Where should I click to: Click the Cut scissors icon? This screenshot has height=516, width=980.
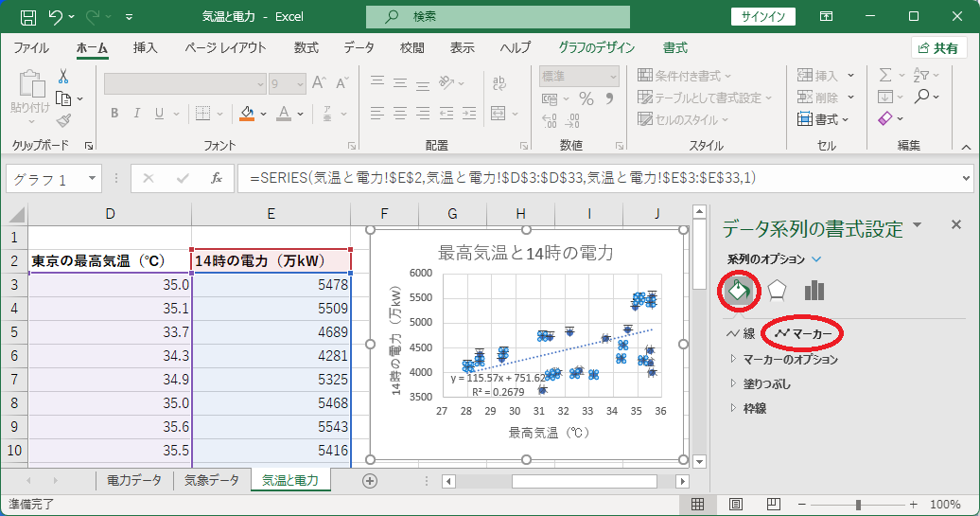click(63, 77)
